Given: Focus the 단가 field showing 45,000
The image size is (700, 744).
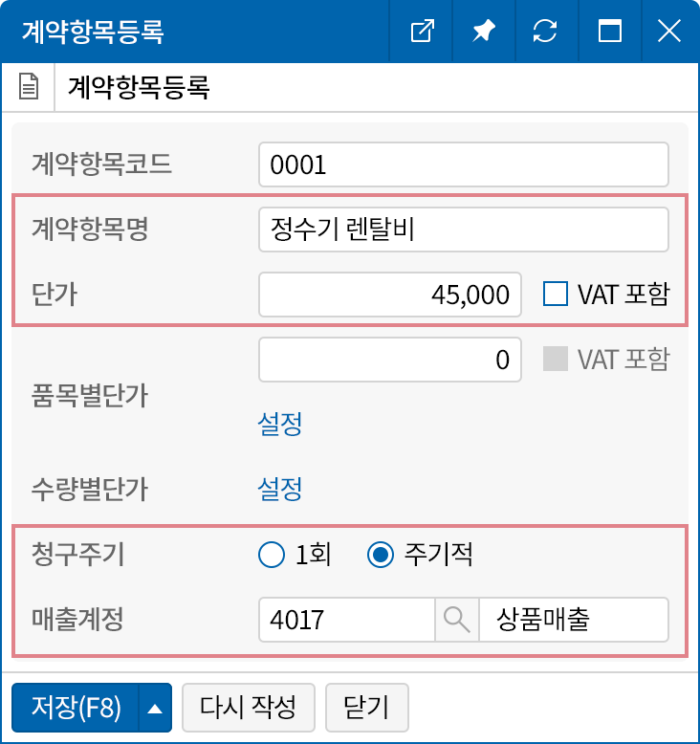Looking at the screenshot, I should pos(390,295).
